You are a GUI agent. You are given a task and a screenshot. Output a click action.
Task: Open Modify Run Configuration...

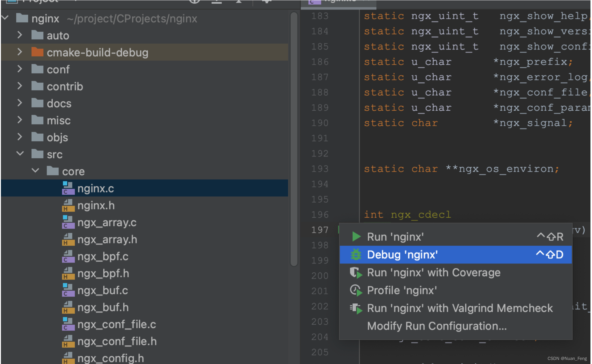coord(455,326)
